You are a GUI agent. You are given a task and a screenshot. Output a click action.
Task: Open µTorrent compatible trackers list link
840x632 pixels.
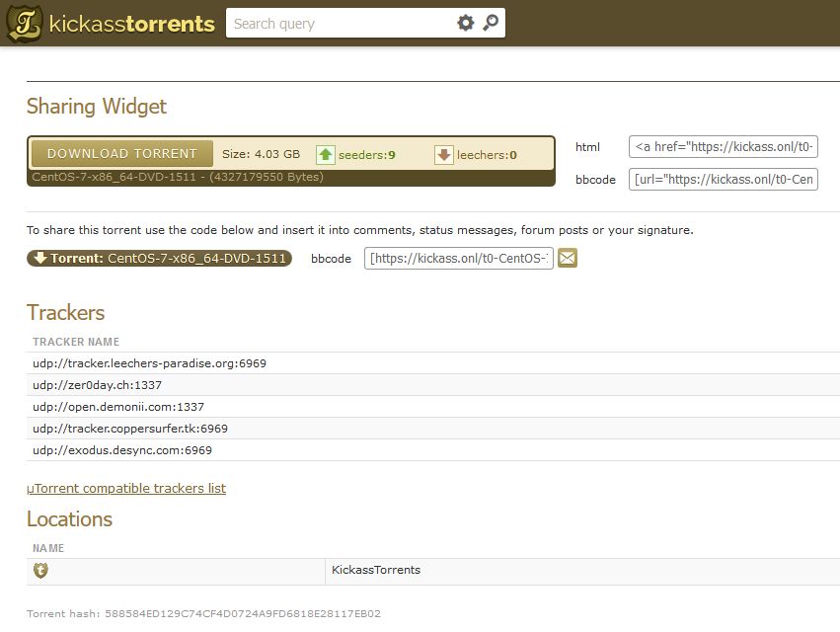coord(126,489)
